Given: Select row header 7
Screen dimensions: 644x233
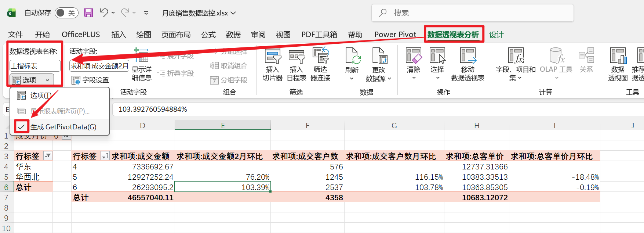Looking at the screenshot, I should point(6,197).
